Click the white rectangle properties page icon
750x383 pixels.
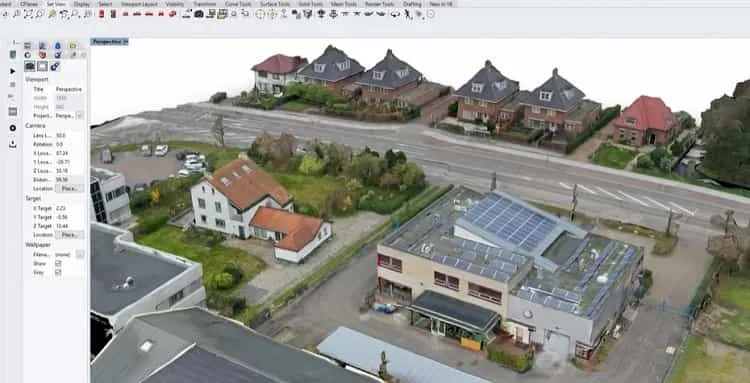click(x=43, y=66)
